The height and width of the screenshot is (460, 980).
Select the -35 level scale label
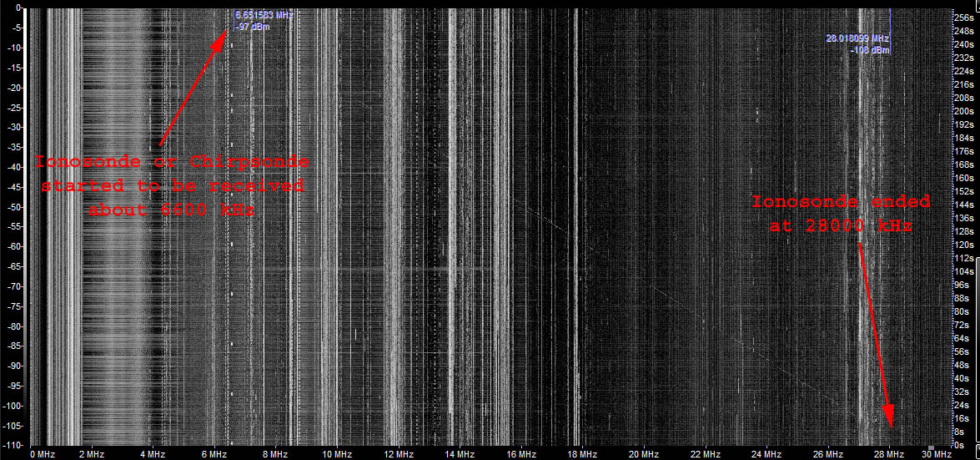[15, 147]
